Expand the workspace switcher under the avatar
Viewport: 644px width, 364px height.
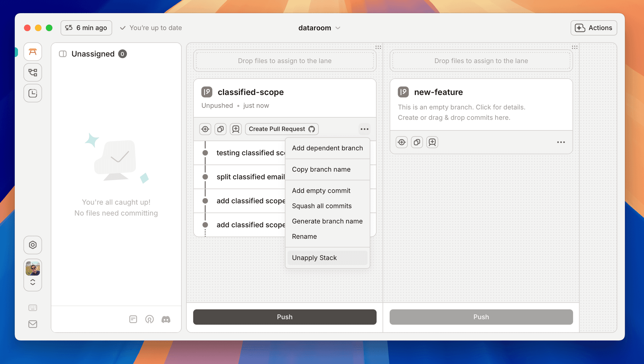(x=32, y=282)
